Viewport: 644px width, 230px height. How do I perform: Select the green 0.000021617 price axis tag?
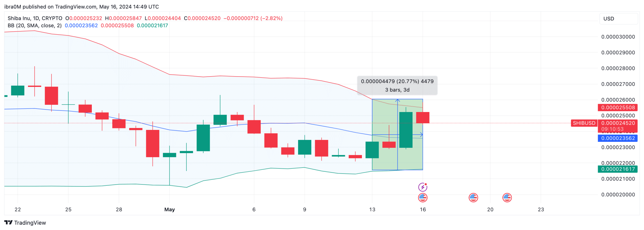[618, 169]
